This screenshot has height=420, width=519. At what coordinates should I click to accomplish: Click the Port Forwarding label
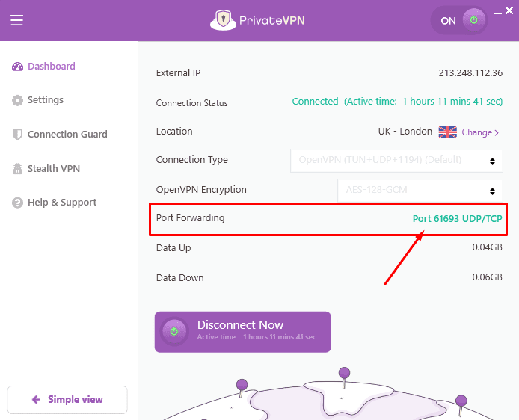(x=190, y=218)
